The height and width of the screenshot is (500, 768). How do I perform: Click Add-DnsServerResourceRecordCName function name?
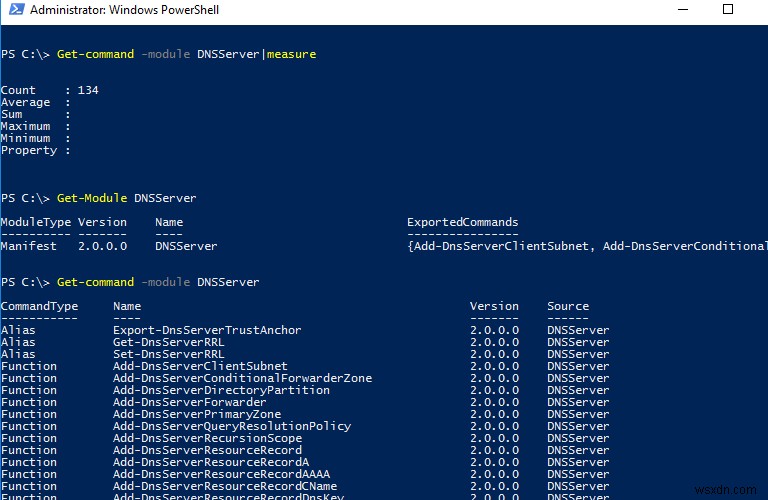coord(225,486)
